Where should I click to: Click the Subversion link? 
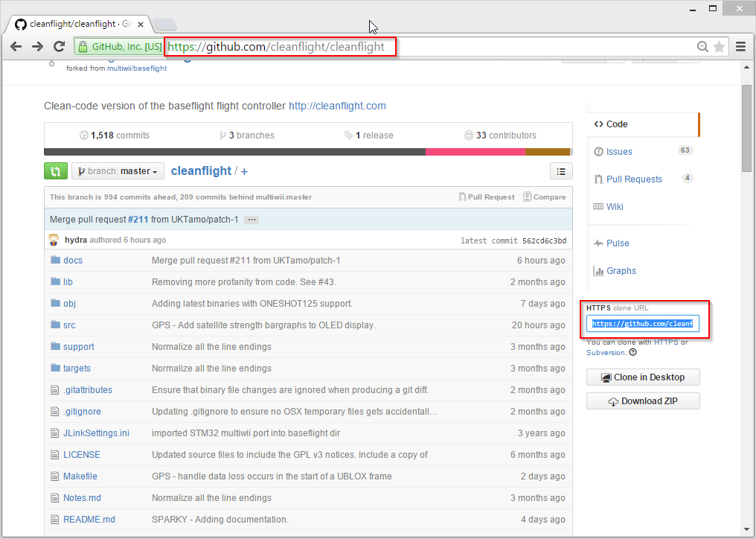pos(606,353)
